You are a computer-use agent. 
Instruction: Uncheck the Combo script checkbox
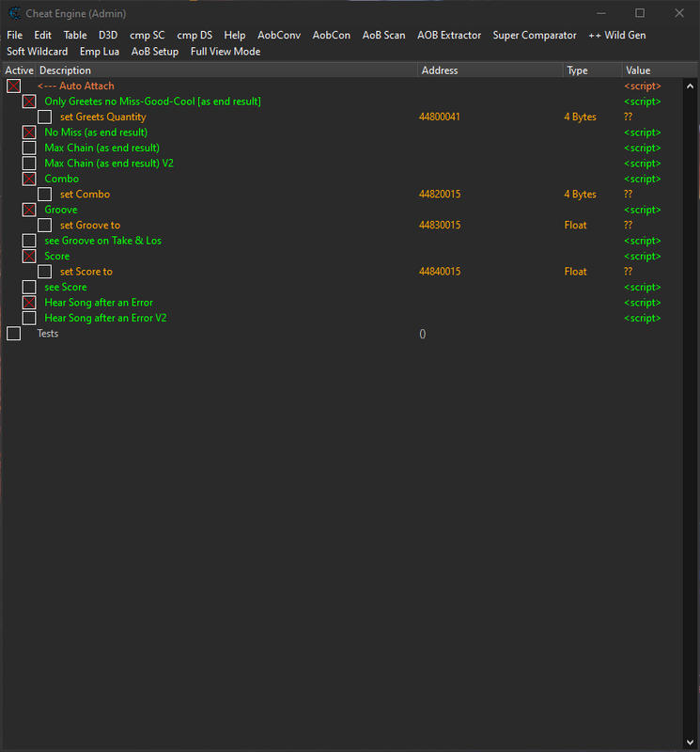point(29,179)
